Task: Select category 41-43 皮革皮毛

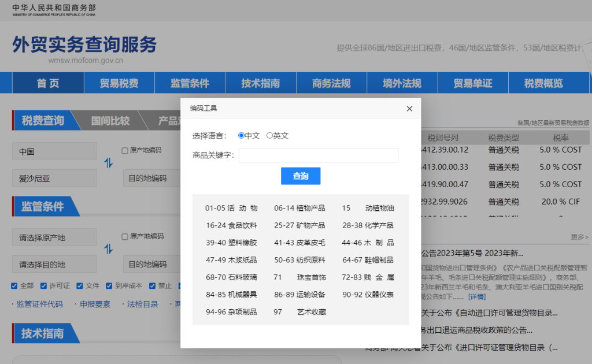Action: (299, 243)
